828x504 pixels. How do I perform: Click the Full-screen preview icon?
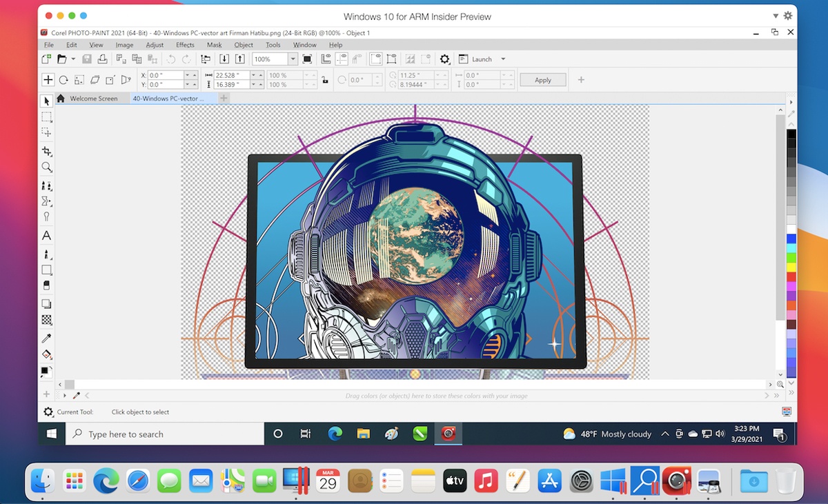pos(308,59)
